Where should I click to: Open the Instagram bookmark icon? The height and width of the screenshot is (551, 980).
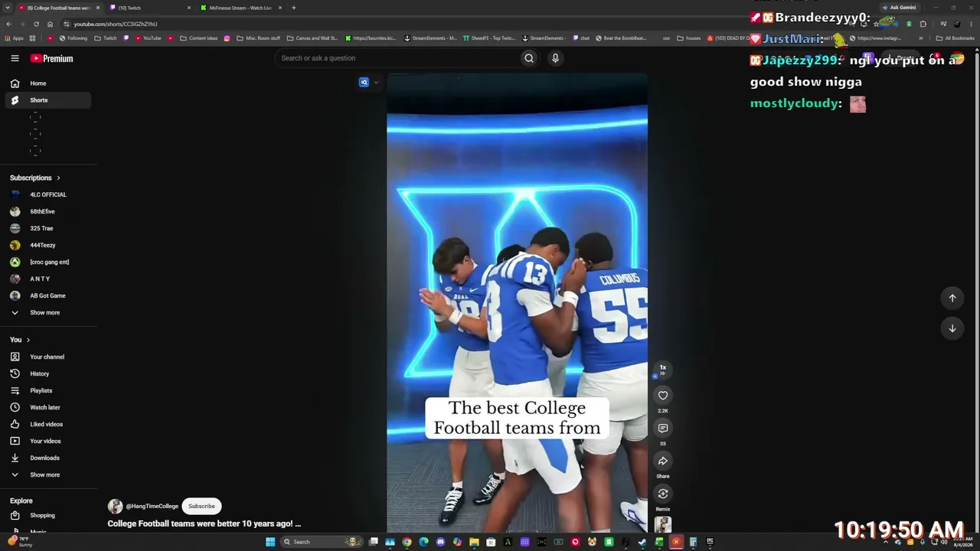click(227, 38)
